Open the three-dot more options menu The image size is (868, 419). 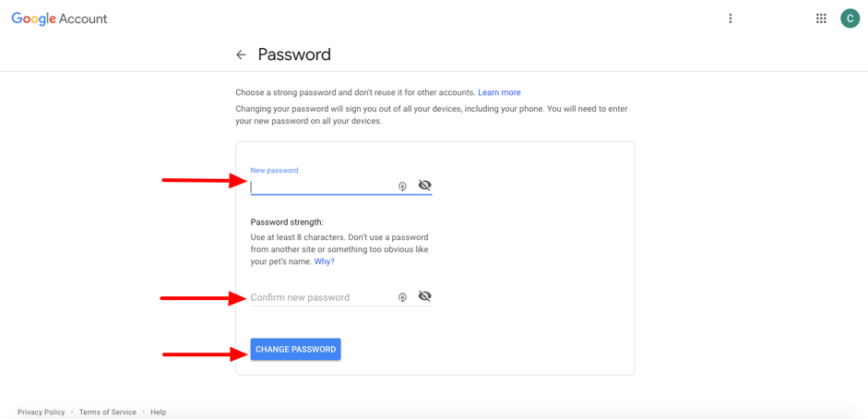coord(731,18)
